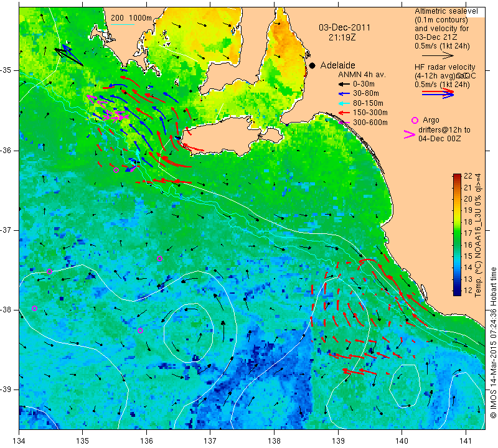
Task: Click the 'drifters@12h to' legend text
Action: pos(444,130)
